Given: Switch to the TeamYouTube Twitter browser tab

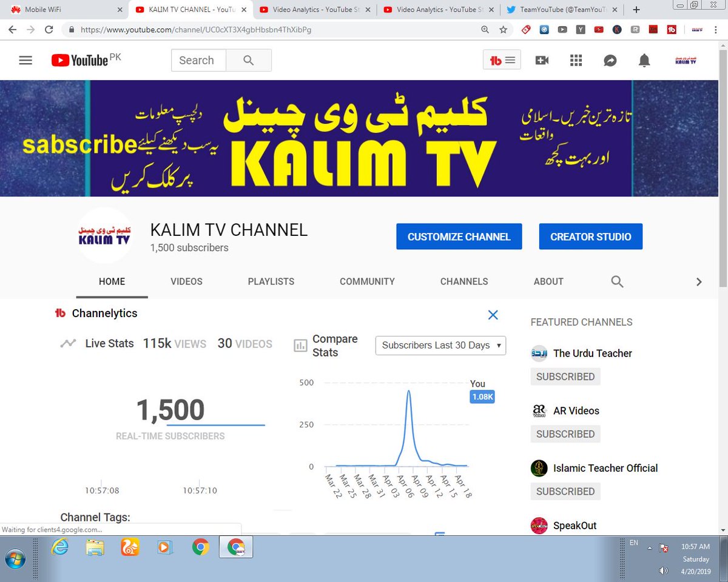Looking at the screenshot, I should click(x=563, y=10).
